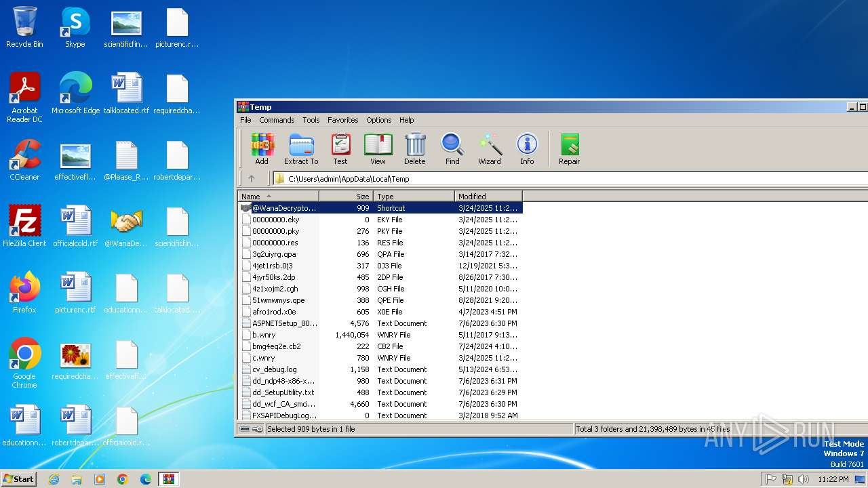
Task: Select the Firefox desktop icon
Action: 24,293
